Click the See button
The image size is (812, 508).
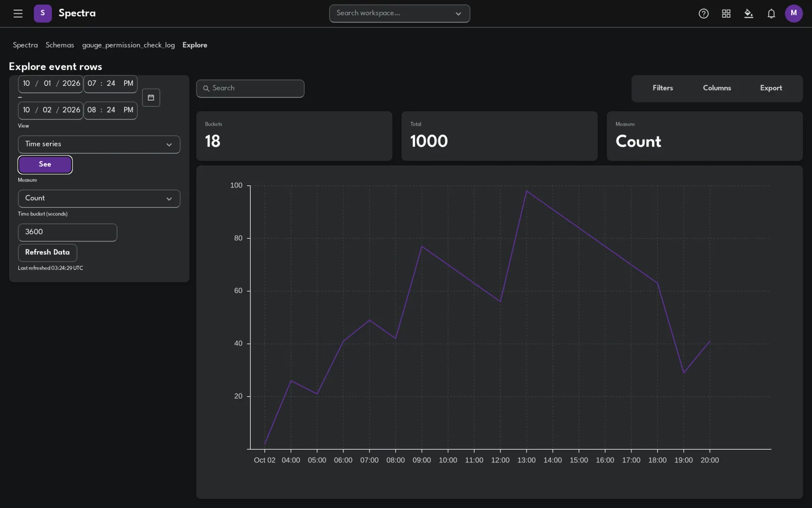pyautogui.click(x=45, y=165)
